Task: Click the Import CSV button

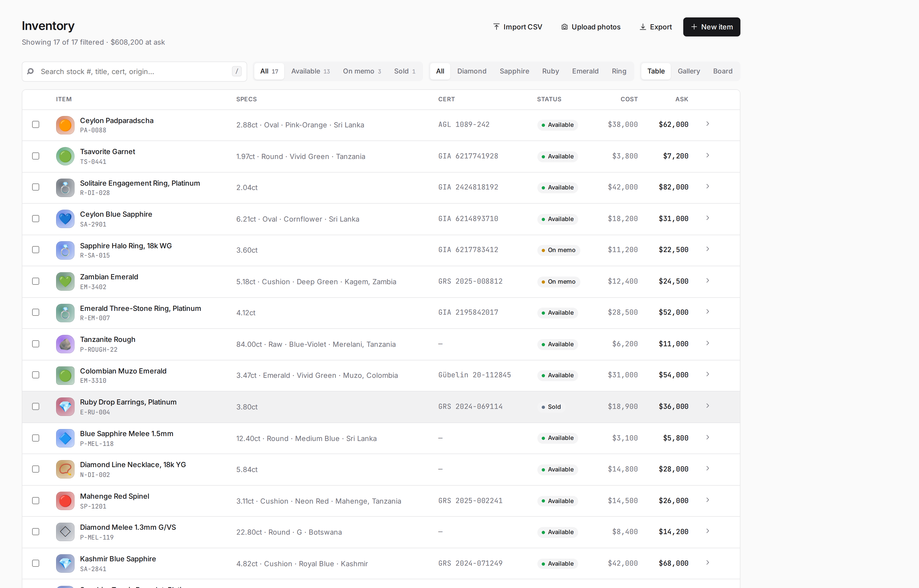Action: 518,27
